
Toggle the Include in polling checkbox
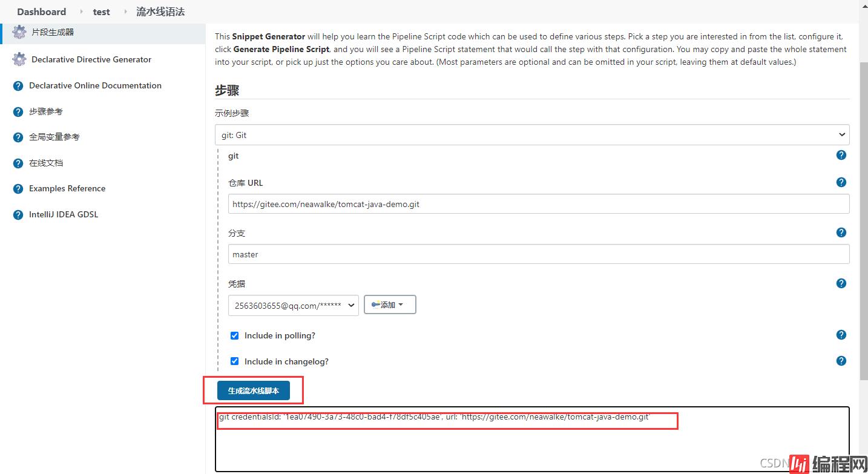coord(234,335)
